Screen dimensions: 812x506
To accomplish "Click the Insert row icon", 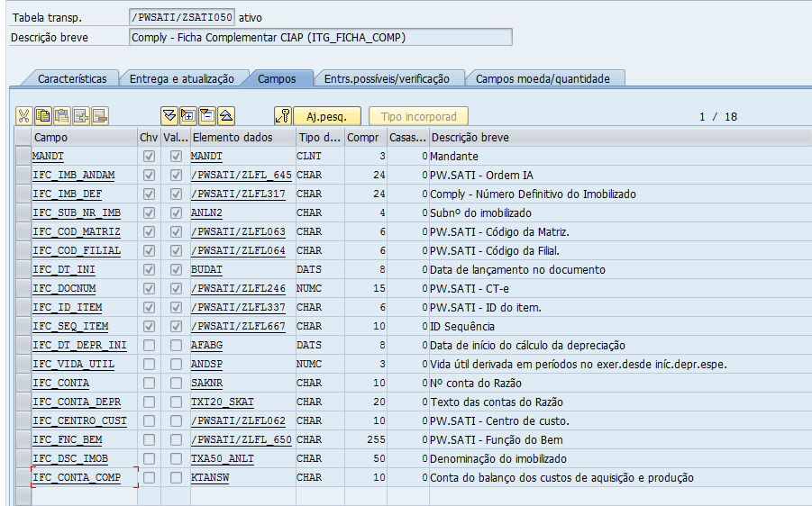I will point(81,116).
